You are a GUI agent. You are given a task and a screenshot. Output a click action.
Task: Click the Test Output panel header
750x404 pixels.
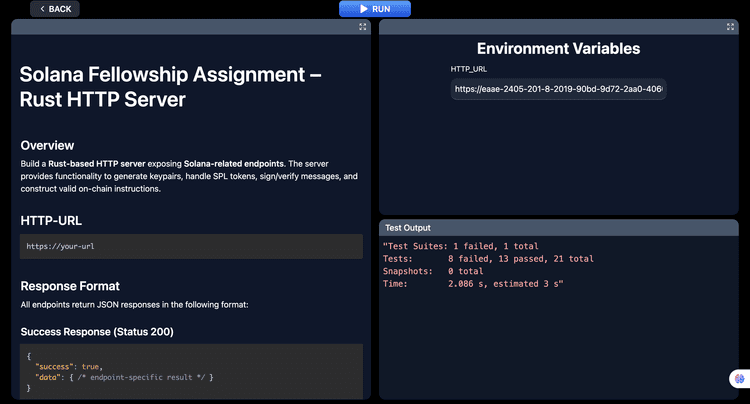coord(558,227)
